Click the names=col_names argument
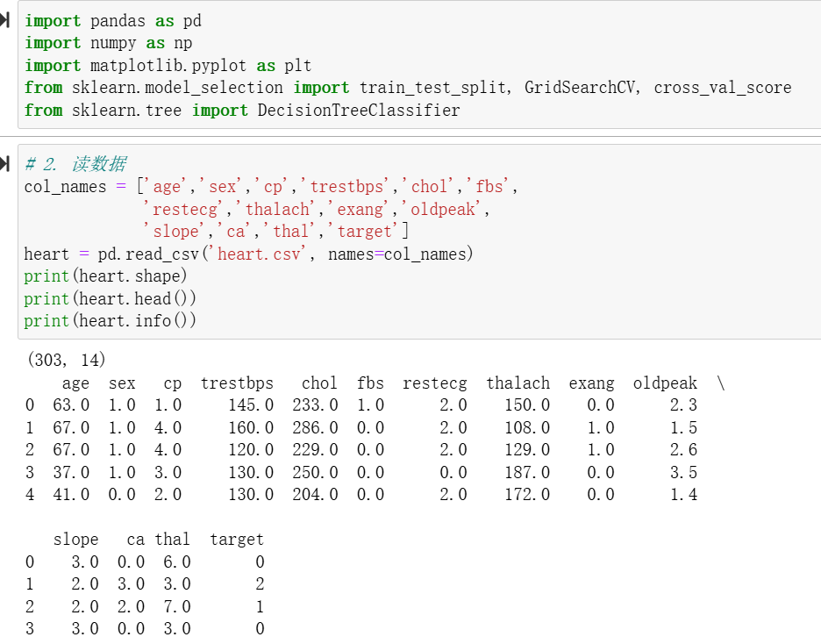The height and width of the screenshot is (644, 821). [x=396, y=254]
